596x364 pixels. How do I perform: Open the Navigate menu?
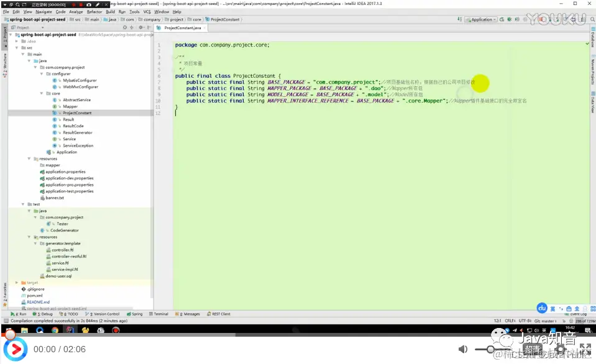click(x=44, y=12)
